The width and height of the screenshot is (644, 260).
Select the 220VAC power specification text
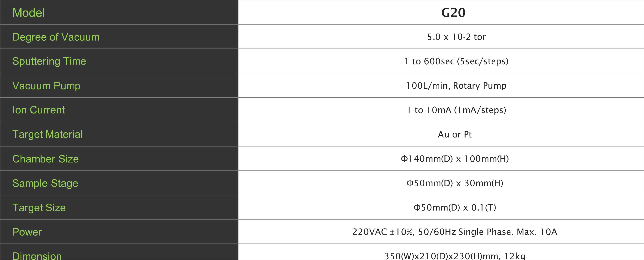tap(455, 232)
